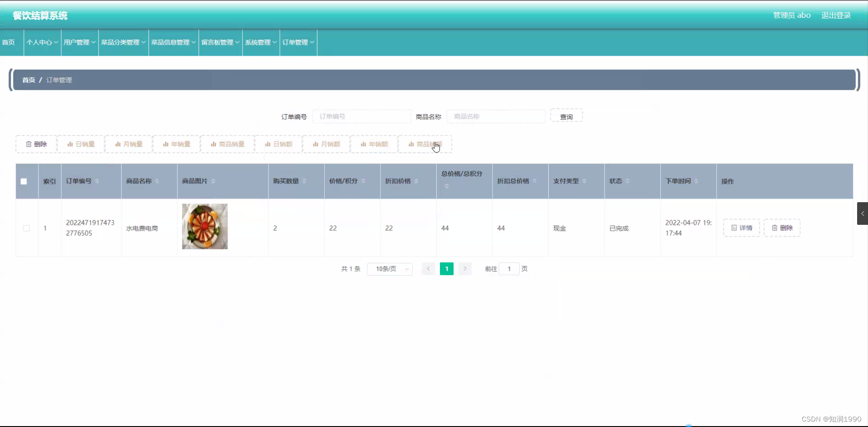
Task: Click the dish thumbnail in 商品图片 column
Action: (205, 226)
